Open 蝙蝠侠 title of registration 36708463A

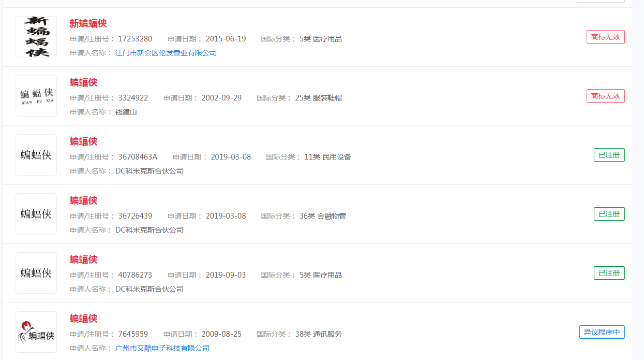[x=83, y=141]
